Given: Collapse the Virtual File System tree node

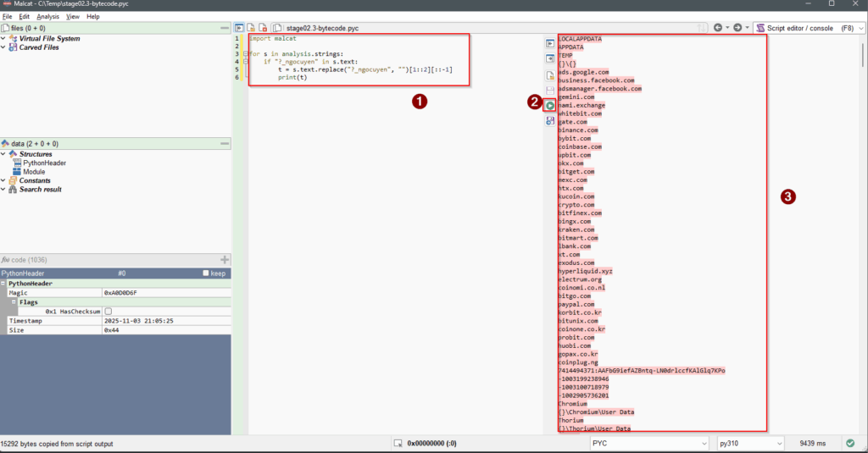Looking at the screenshot, I should 4,39.
